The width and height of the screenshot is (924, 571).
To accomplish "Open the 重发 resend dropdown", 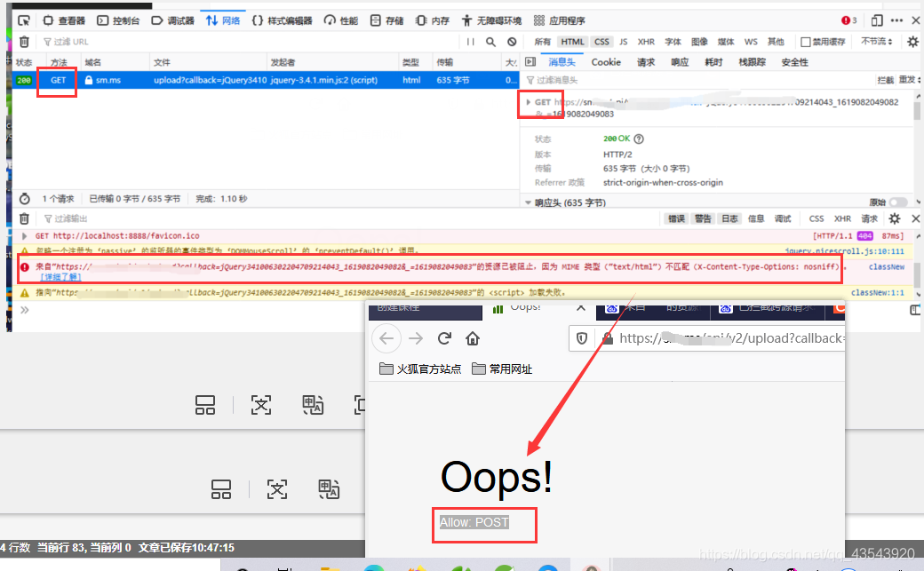I will 910,80.
